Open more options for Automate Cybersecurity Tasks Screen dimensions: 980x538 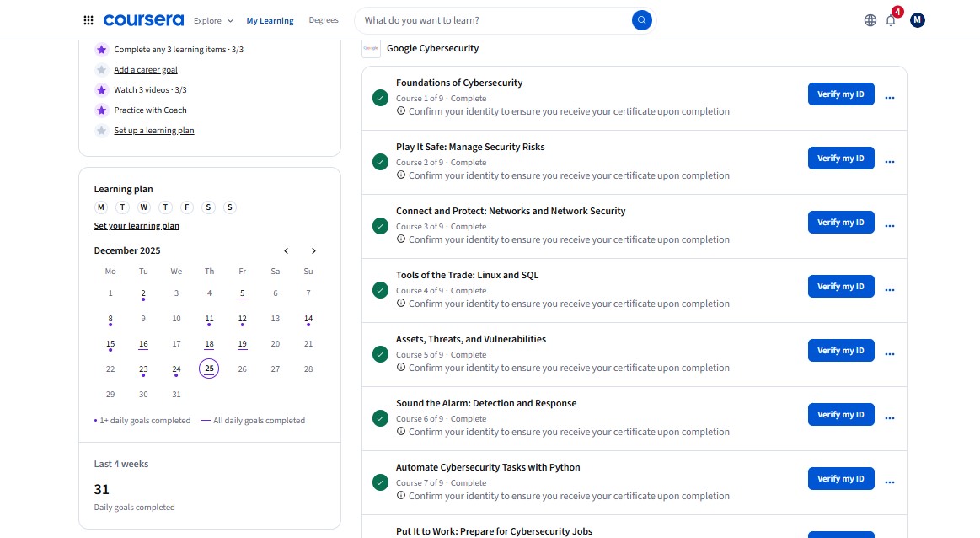889,482
